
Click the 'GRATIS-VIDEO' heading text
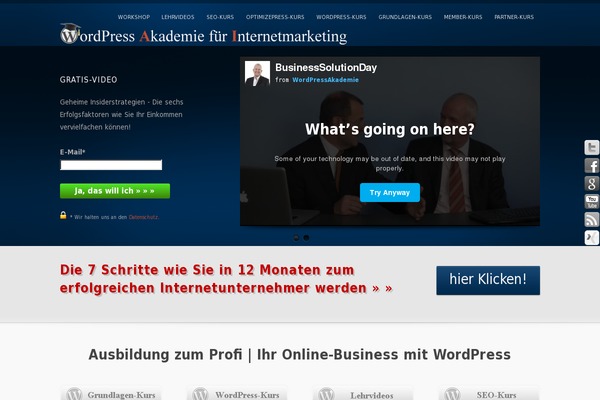click(88, 80)
